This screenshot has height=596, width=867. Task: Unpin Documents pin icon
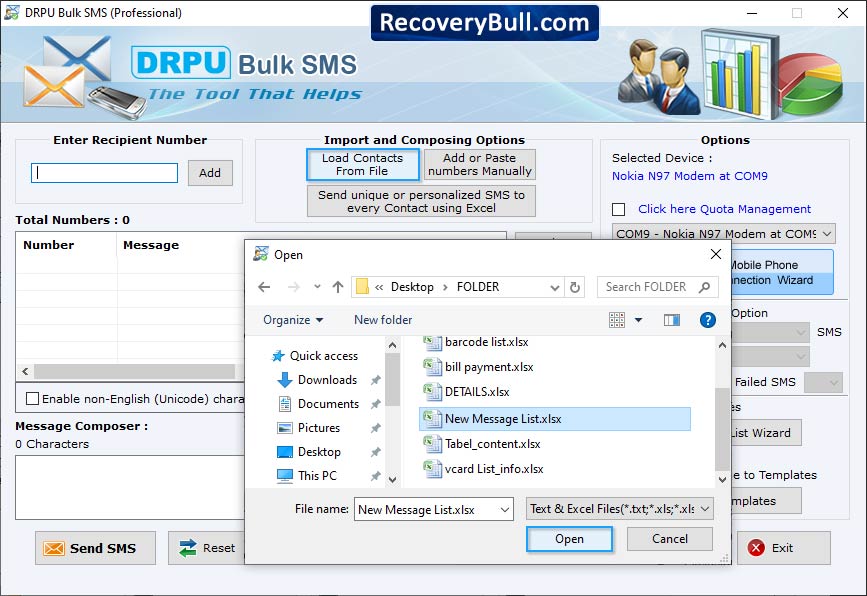375,404
